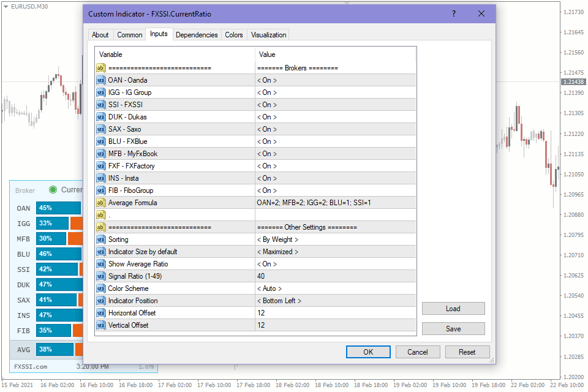Click the icon beside INS - Insta
Image resolution: width=588 pixels, height=392 pixels.
point(101,178)
